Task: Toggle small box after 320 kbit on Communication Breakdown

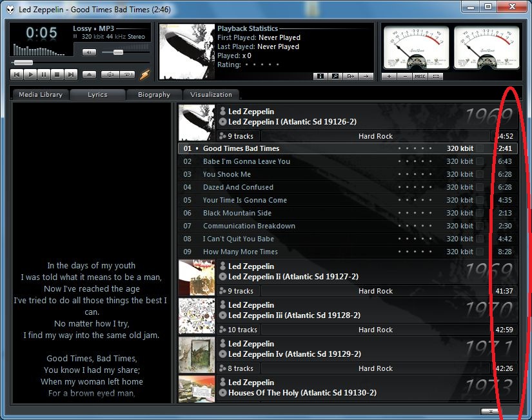Action: (480, 226)
